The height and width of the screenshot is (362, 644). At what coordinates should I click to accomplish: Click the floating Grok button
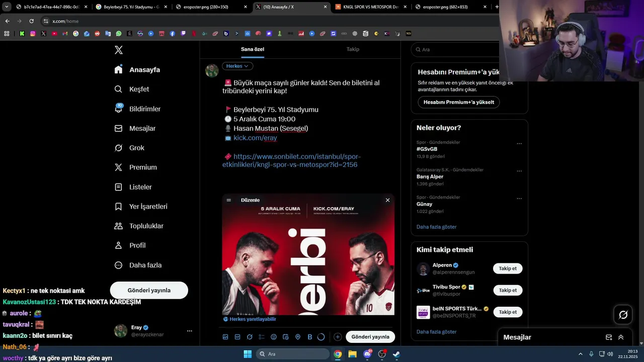point(623,315)
